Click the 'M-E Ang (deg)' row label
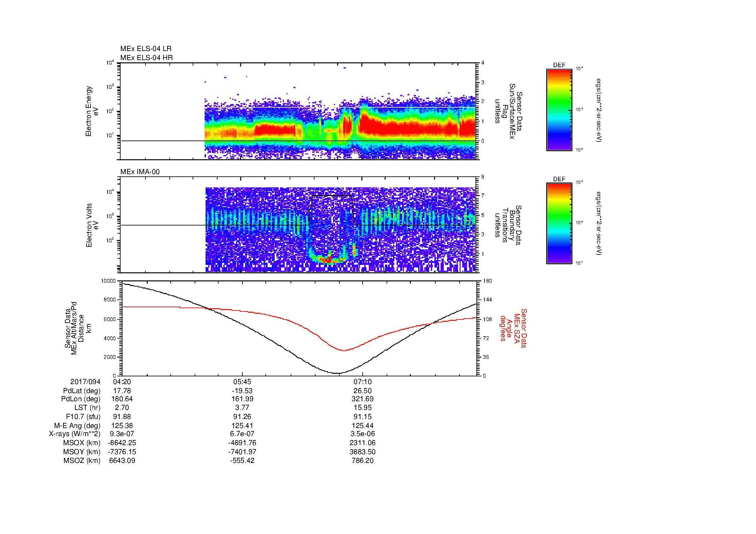756x534 pixels. click(77, 425)
